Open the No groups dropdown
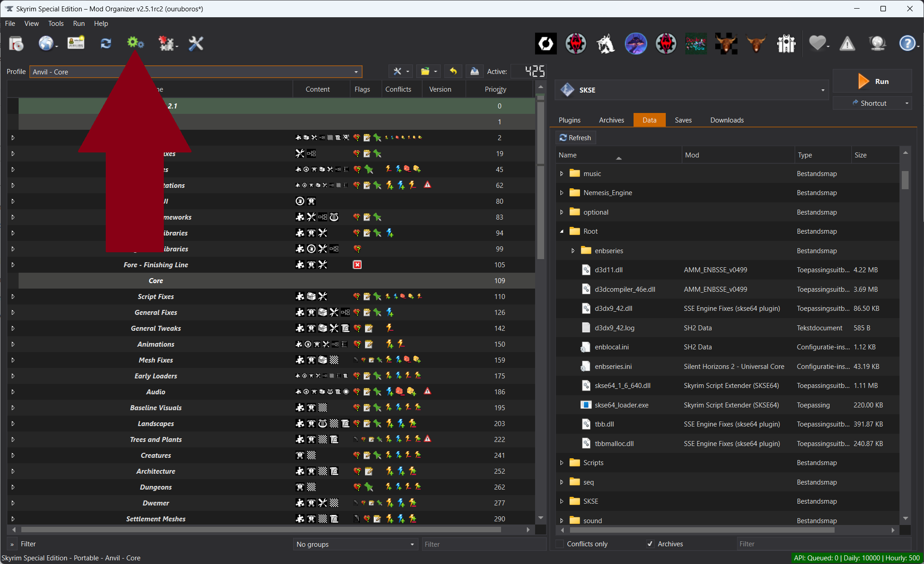This screenshot has height=564, width=924. pyautogui.click(x=355, y=544)
